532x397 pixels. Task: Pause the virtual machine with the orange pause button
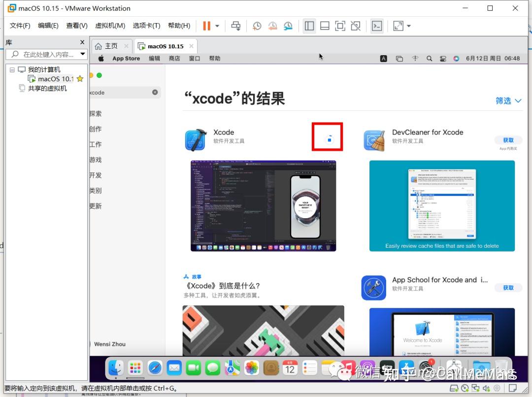click(x=206, y=26)
